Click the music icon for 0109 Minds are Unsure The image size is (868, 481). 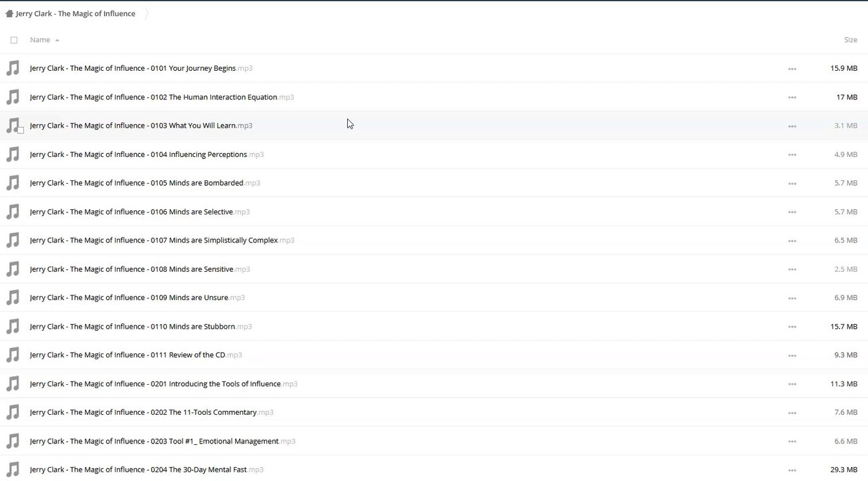[13, 298]
